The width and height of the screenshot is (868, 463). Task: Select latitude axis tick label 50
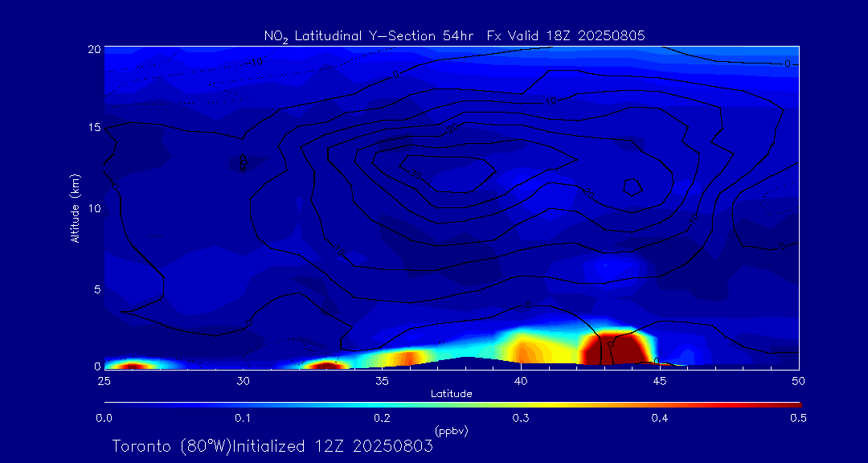[x=799, y=380]
